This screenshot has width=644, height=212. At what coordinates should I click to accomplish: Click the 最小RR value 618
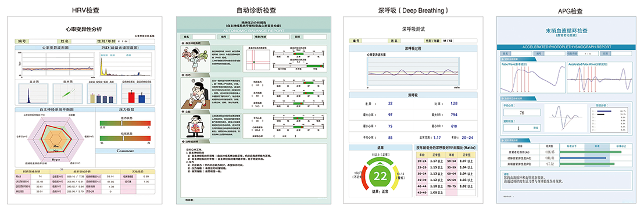pyautogui.click(x=454, y=126)
